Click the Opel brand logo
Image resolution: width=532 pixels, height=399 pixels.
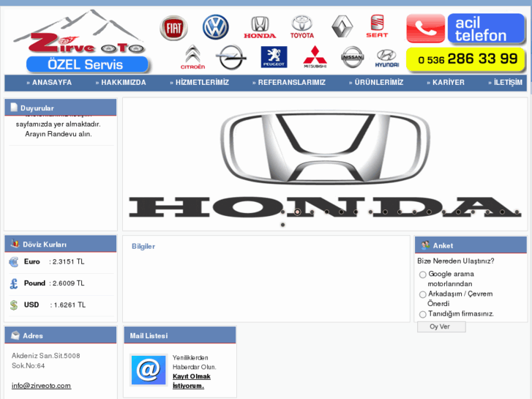click(x=231, y=57)
